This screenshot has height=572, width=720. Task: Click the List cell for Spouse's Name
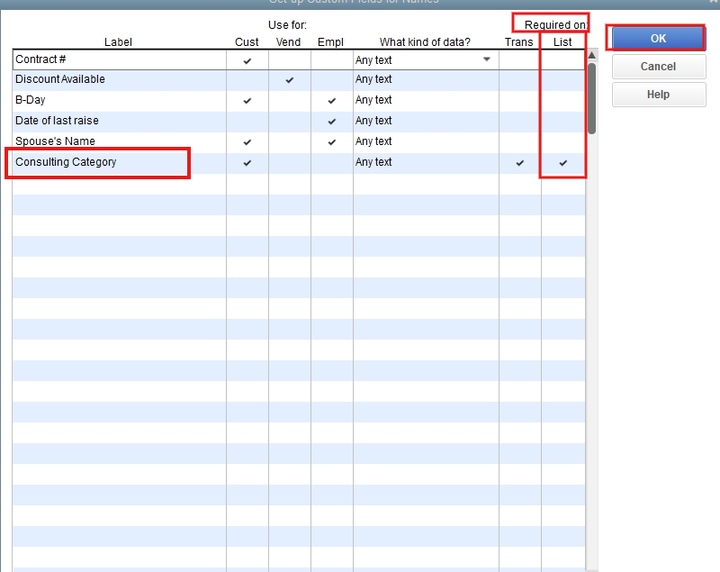point(563,141)
